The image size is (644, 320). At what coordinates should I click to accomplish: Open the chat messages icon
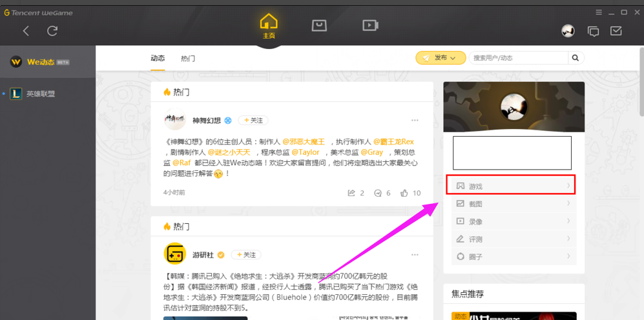593,31
